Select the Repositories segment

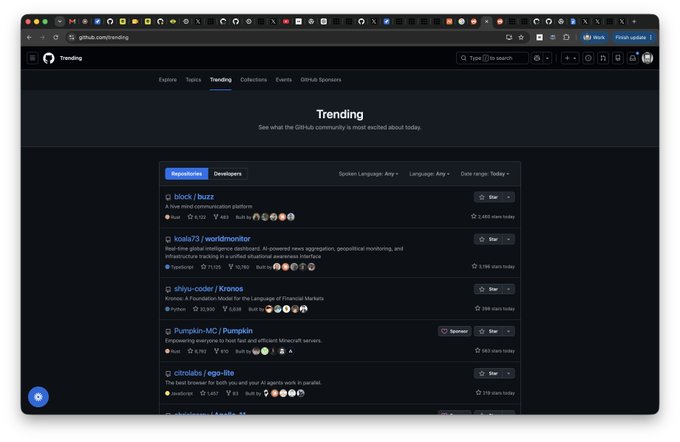tap(186, 174)
